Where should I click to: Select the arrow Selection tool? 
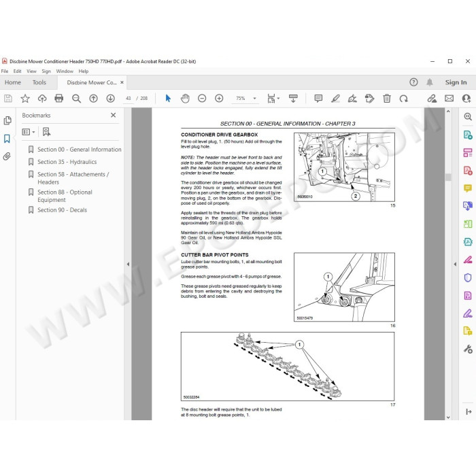168,99
